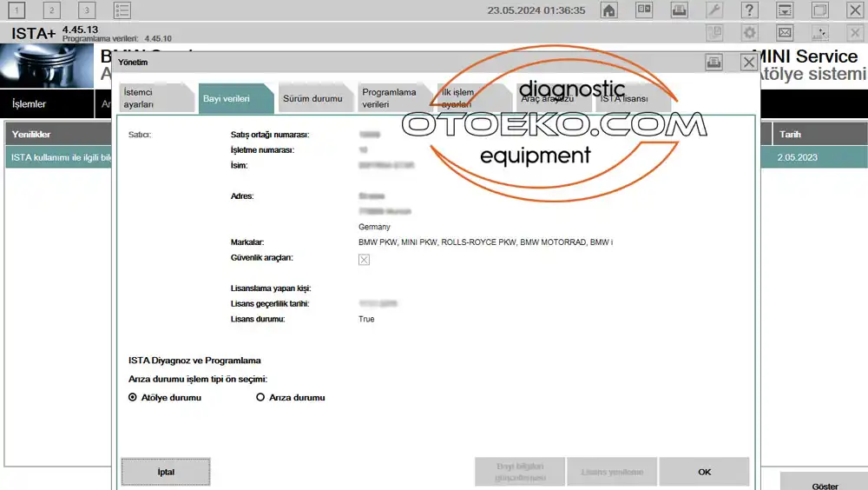Click the İptal button

click(166, 472)
